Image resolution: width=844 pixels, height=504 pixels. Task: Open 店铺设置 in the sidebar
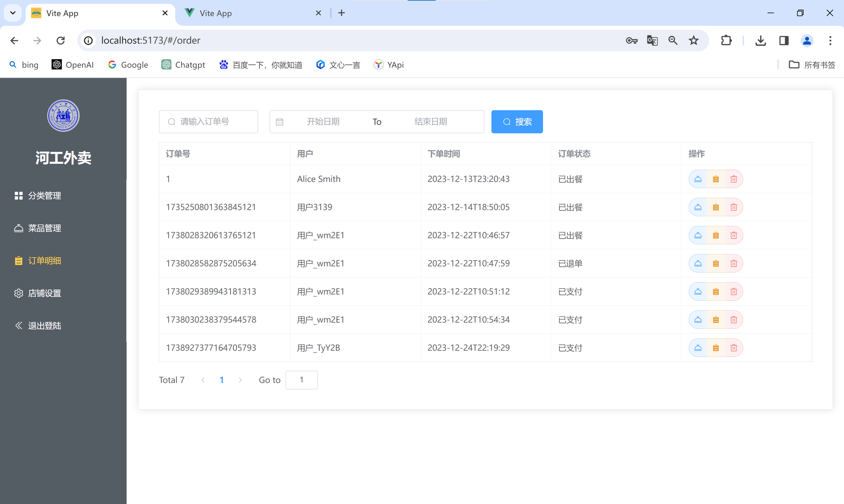44,293
